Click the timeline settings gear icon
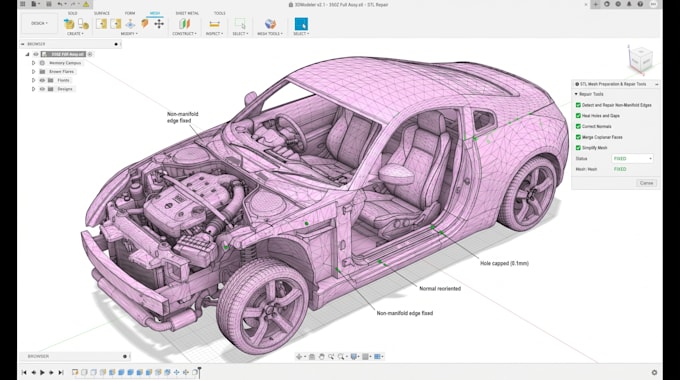The width and height of the screenshot is (680, 380). tap(654, 372)
